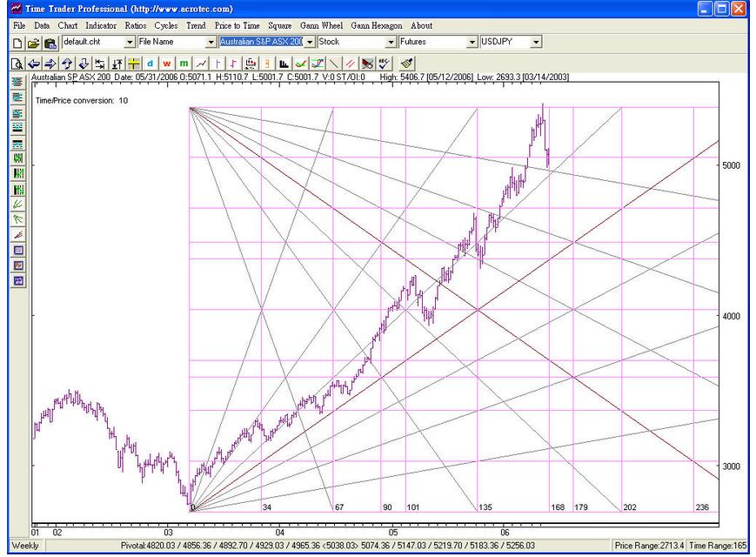Open the Indicator menu
The image size is (756, 557).
click(x=101, y=25)
